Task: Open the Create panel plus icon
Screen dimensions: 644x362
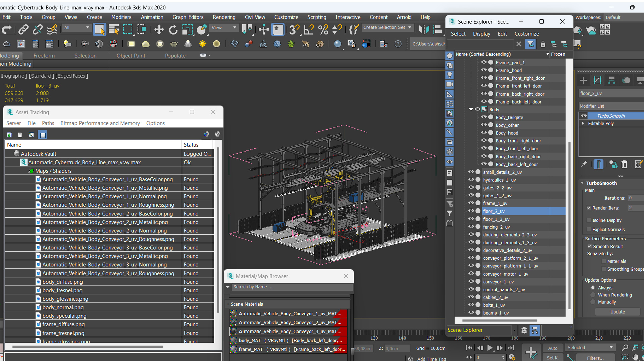Action: [583, 80]
